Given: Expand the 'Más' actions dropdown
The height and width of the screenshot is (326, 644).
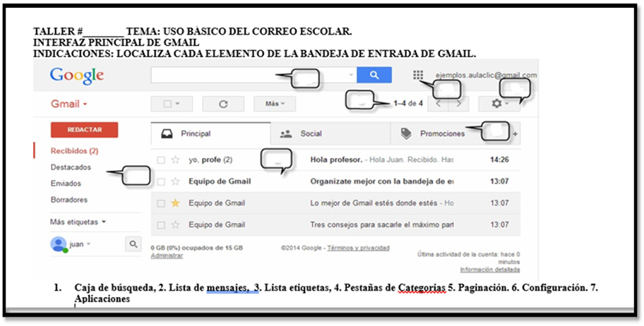Looking at the screenshot, I should tap(275, 104).
